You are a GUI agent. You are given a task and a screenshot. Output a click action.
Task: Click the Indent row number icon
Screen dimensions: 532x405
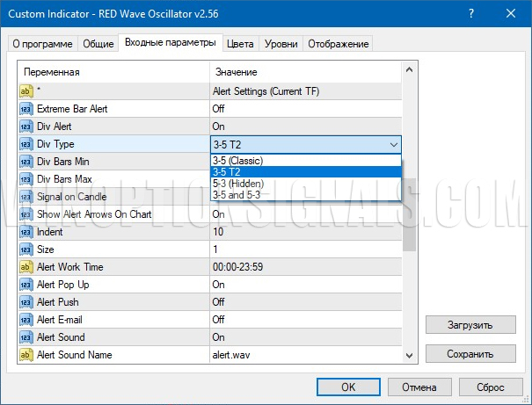(x=26, y=232)
